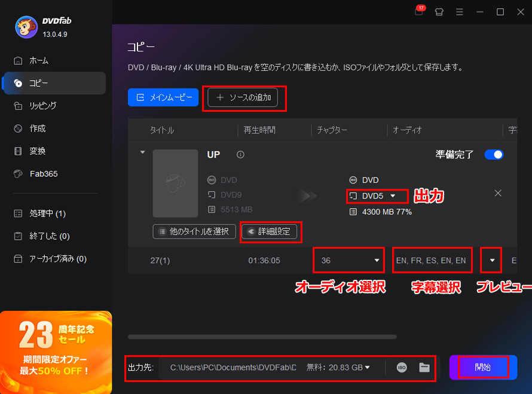The width and height of the screenshot is (532, 394).
Task: Open the DVD5 output size dropdown
Action: point(377,196)
